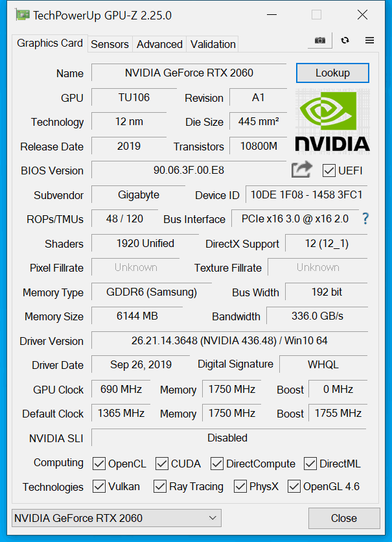392x542 pixels.
Task: Toggle the Vulkan checkbox
Action: 99,486
